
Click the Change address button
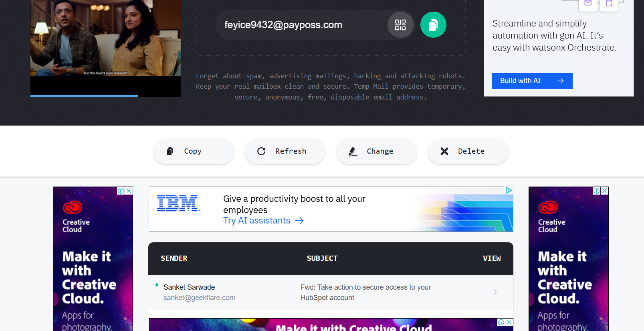(376, 151)
